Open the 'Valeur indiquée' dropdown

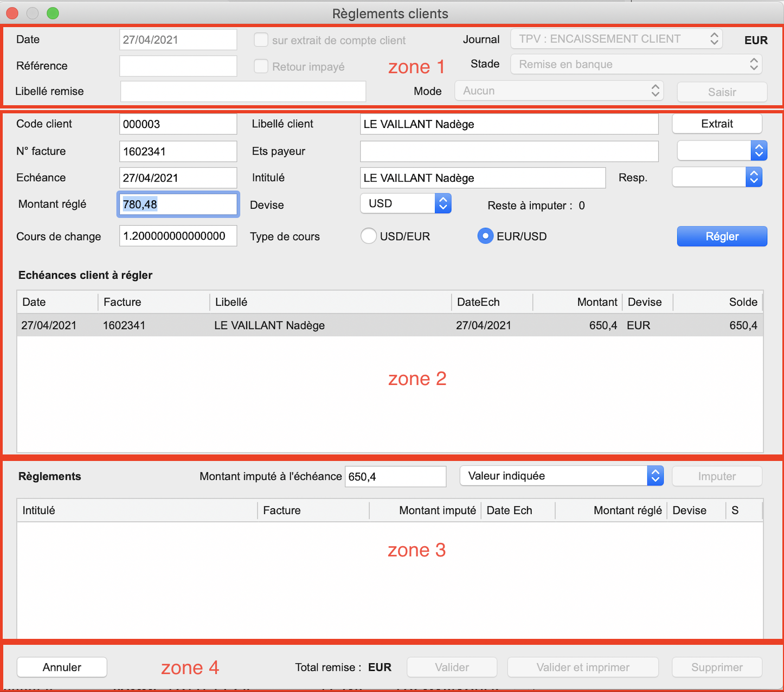tap(562, 476)
